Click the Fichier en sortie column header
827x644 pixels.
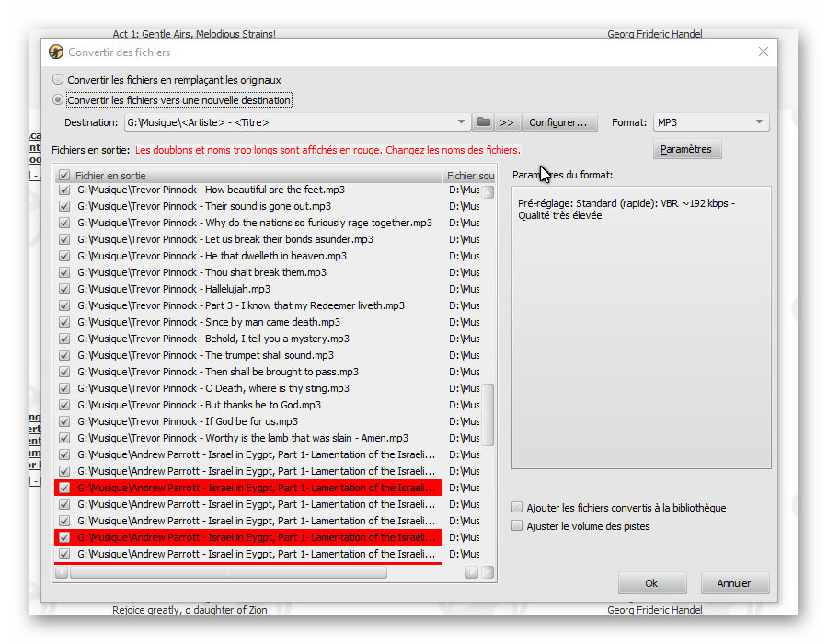(x=247, y=176)
